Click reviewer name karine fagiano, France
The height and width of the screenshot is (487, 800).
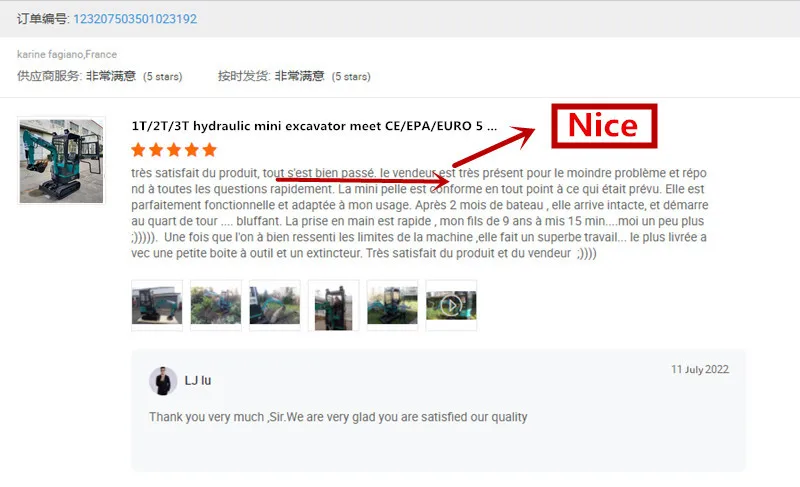point(67,54)
